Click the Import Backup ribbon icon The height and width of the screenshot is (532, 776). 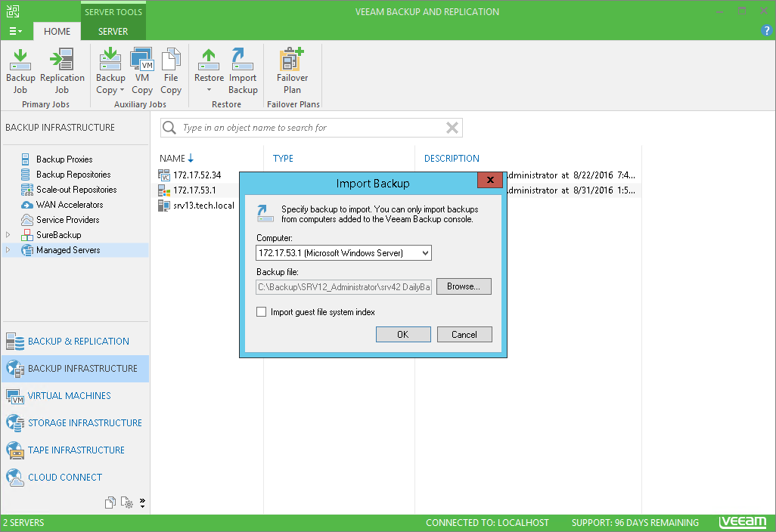tap(243, 71)
